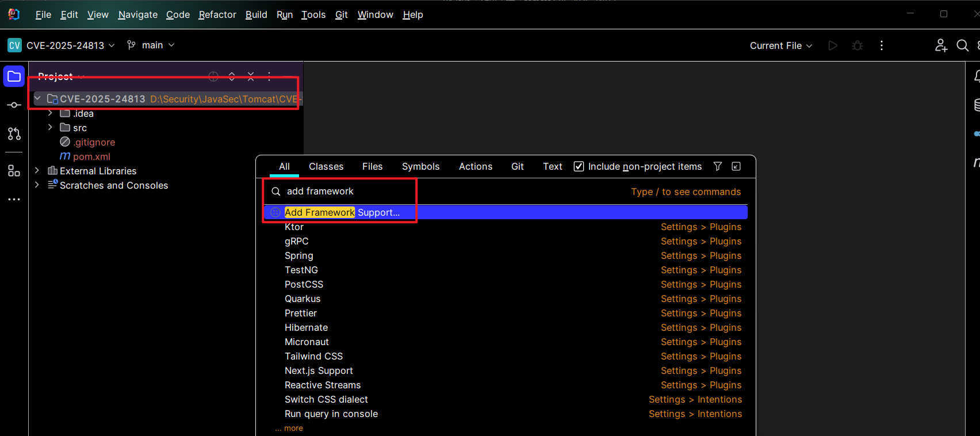
Task: Select the Tailwind CSS result
Action: coord(506,356)
